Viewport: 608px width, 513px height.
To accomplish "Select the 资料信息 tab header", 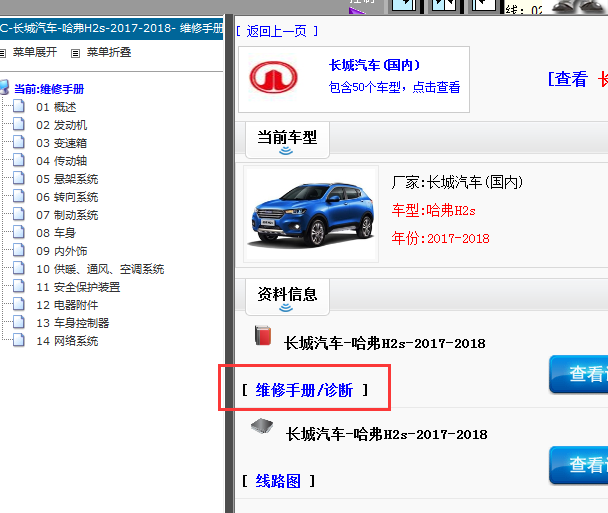I will 287,297.
